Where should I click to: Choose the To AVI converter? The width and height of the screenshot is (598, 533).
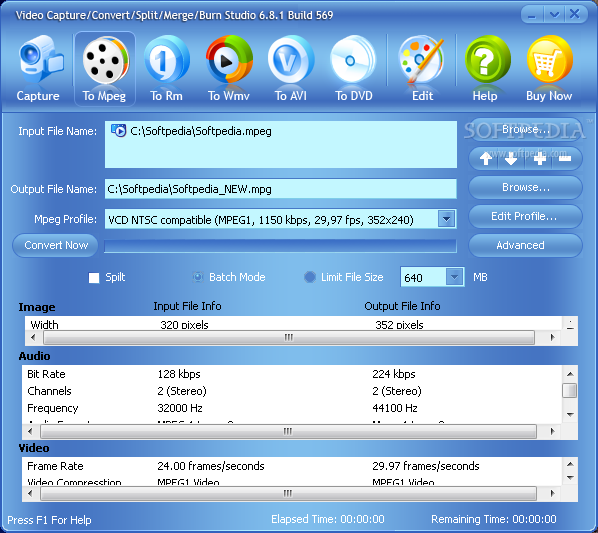coord(291,69)
